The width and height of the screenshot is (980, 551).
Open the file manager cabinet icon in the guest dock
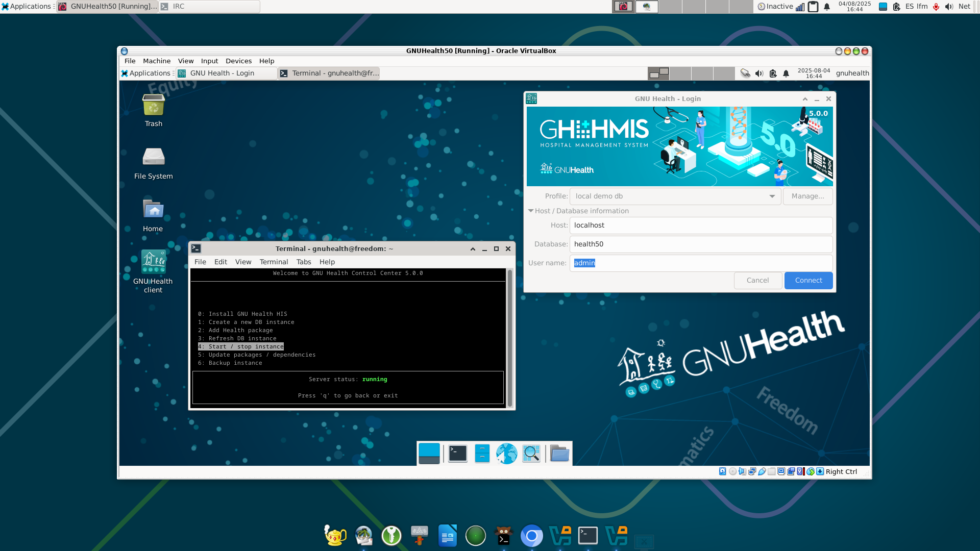click(x=482, y=453)
